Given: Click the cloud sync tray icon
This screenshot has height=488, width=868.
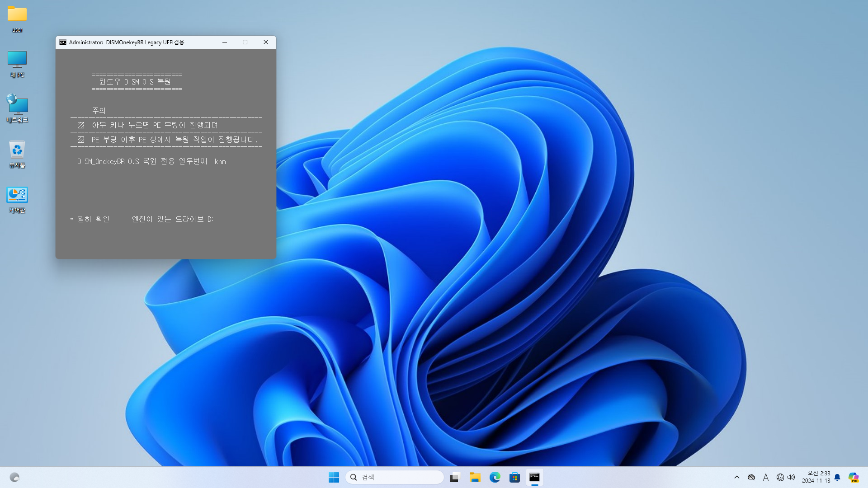Looking at the screenshot, I should 751,477.
